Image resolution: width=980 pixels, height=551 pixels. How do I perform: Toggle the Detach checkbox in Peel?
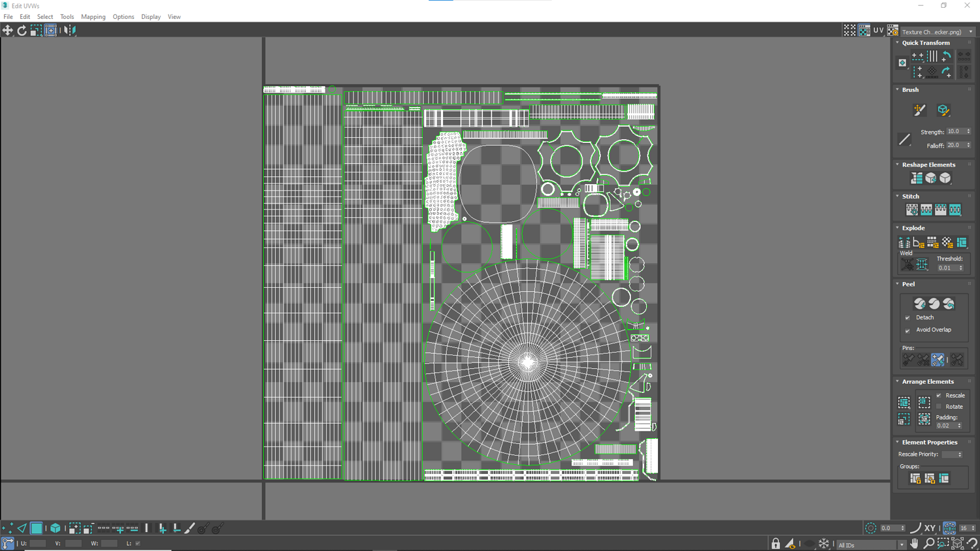907,318
